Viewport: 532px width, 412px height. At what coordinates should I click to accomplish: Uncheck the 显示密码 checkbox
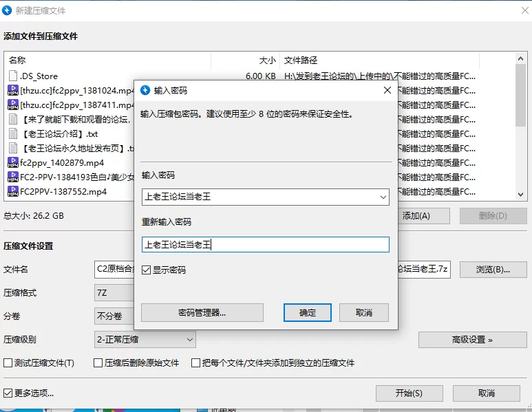tap(146, 270)
